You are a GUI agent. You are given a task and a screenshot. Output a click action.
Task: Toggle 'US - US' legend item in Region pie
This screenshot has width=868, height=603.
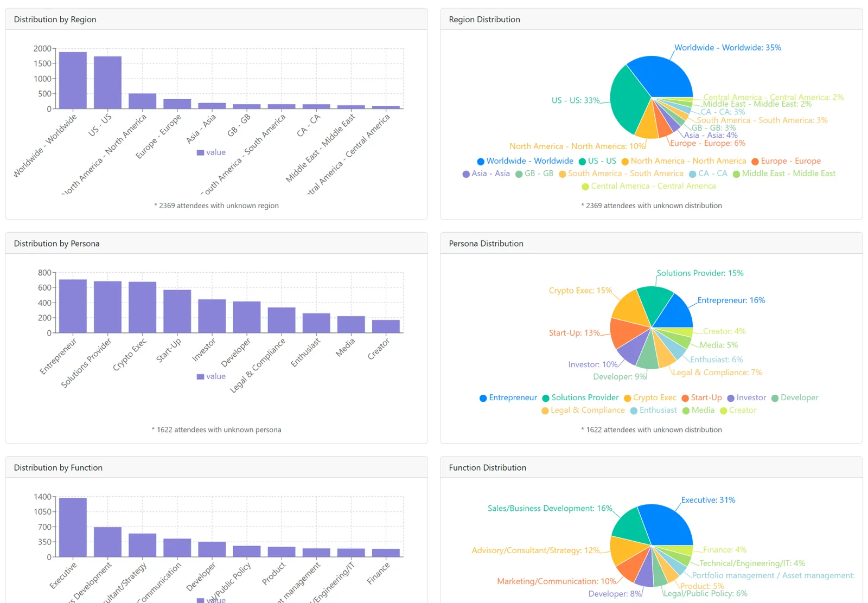(597, 161)
